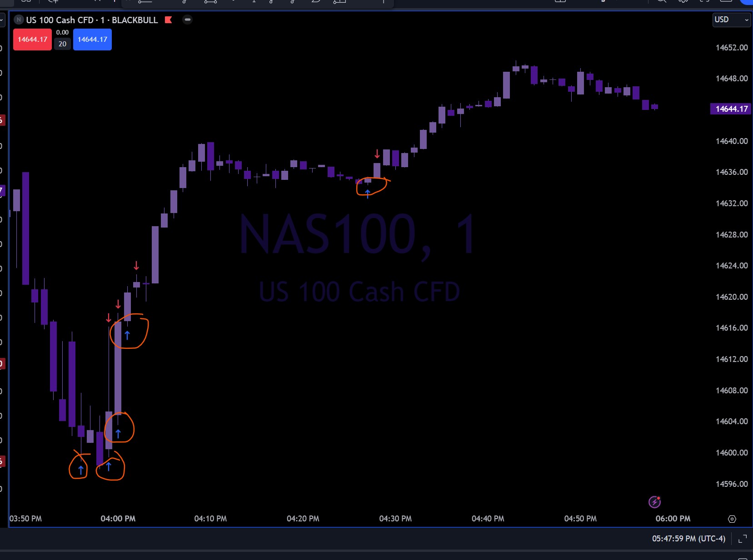Screen dimensions: 753x560
Task: Click the blue buy button showing 14644.17
Action: pyautogui.click(x=92, y=40)
